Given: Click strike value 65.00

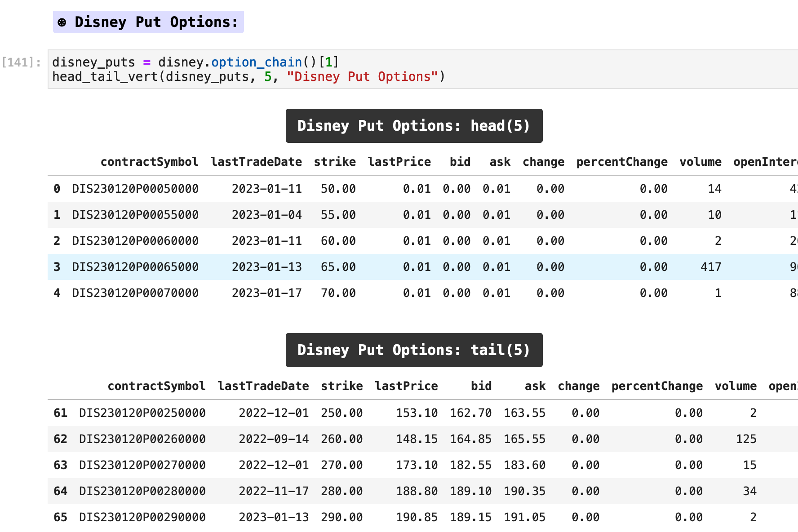Looking at the screenshot, I should coord(338,267).
